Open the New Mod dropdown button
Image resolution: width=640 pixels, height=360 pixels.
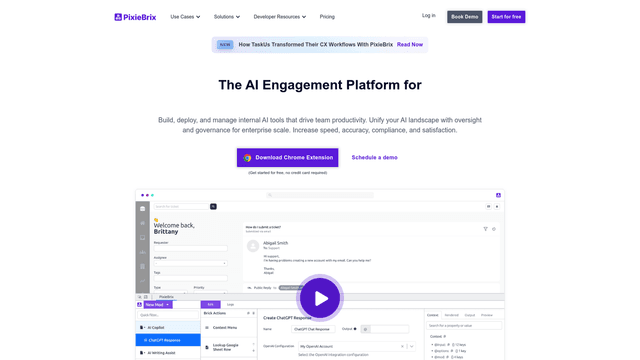pyautogui.click(x=158, y=304)
